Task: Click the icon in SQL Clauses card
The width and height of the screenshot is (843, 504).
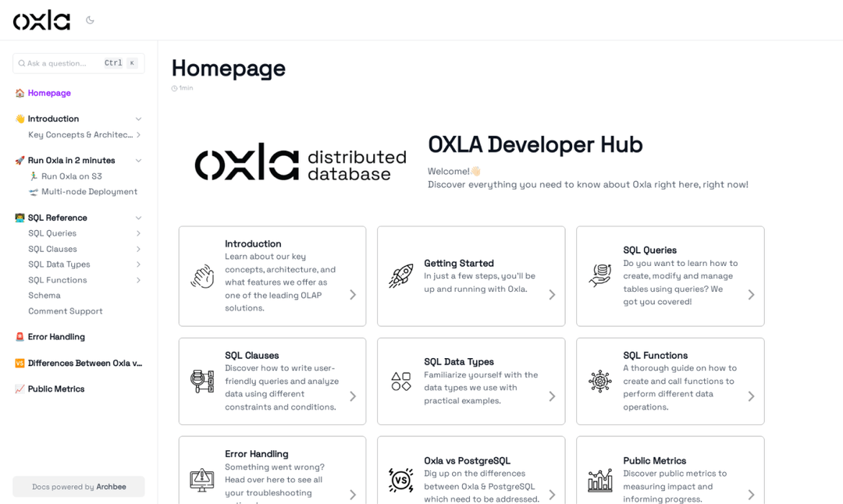Action: [x=202, y=381]
